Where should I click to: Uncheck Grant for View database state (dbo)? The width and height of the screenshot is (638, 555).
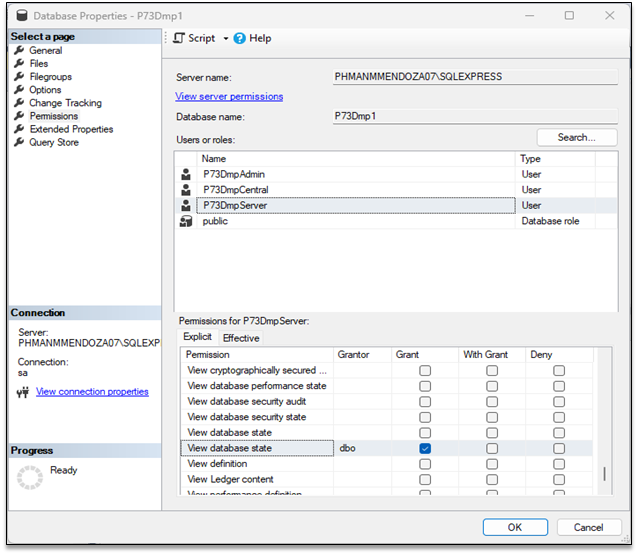click(425, 449)
